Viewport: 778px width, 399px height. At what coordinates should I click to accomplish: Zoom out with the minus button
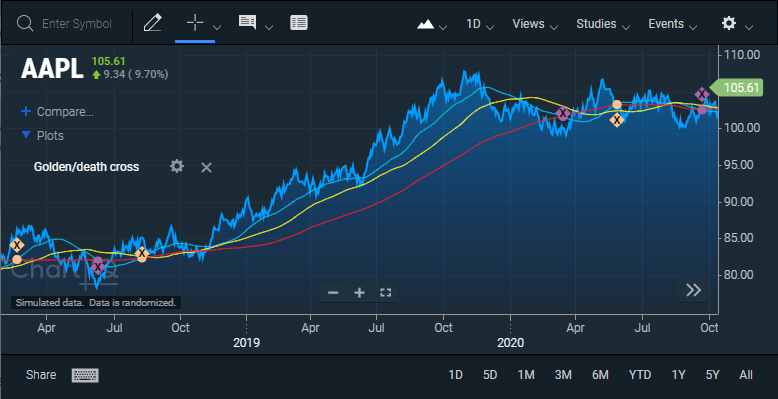[333, 293]
